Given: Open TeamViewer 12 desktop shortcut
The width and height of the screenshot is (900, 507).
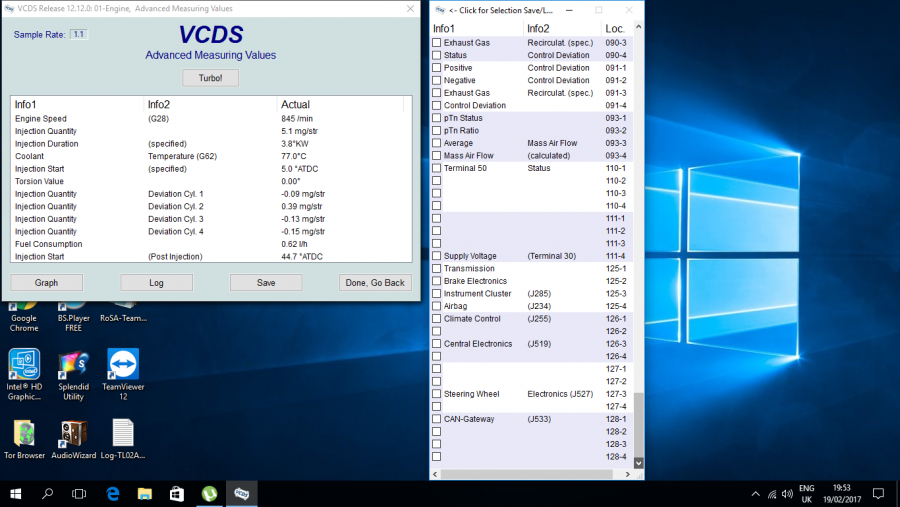Looking at the screenshot, I should pyautogui.click(x=122, y=364).
